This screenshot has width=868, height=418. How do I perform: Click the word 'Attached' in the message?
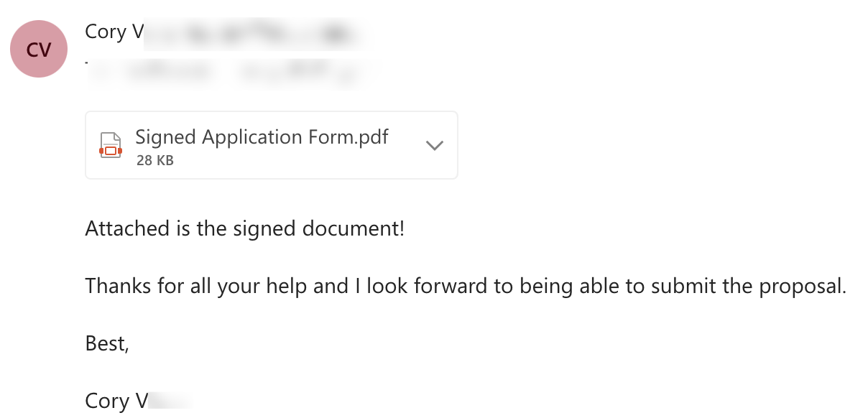coord(126,229)
